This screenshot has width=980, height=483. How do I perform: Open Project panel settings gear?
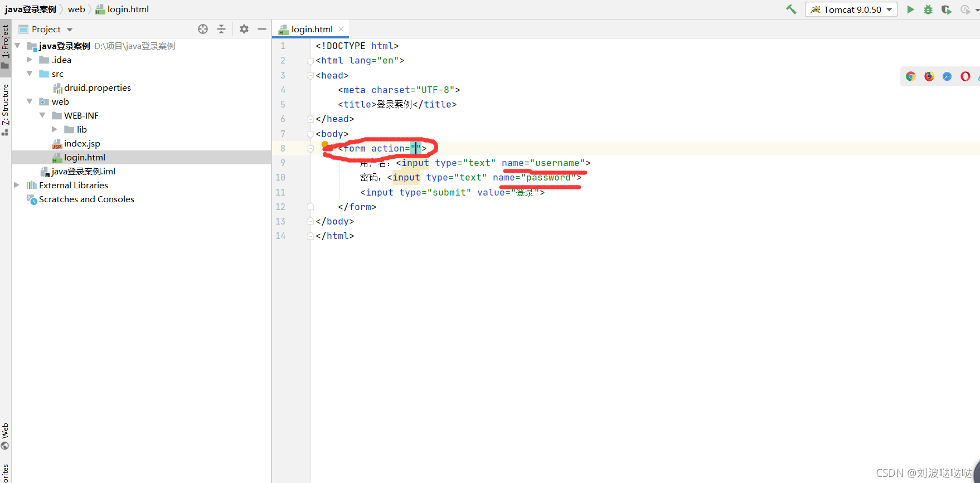(x=244, y=29)
